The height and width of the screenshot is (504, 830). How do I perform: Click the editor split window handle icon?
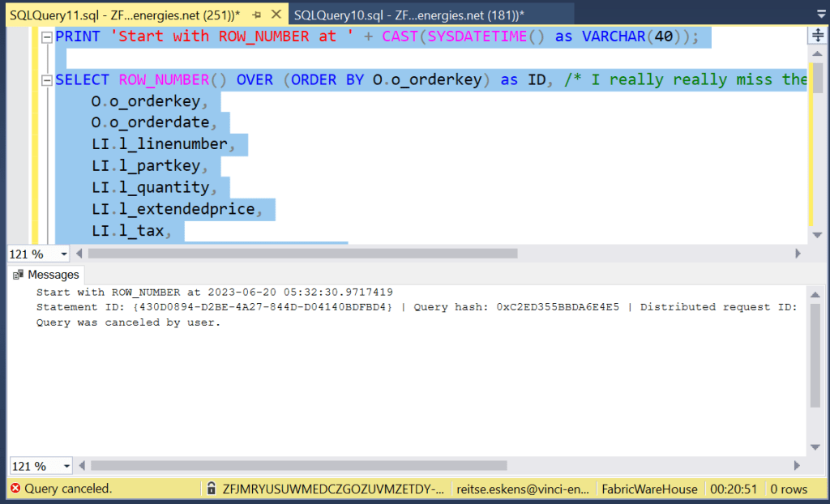click(x=818, y=36)
